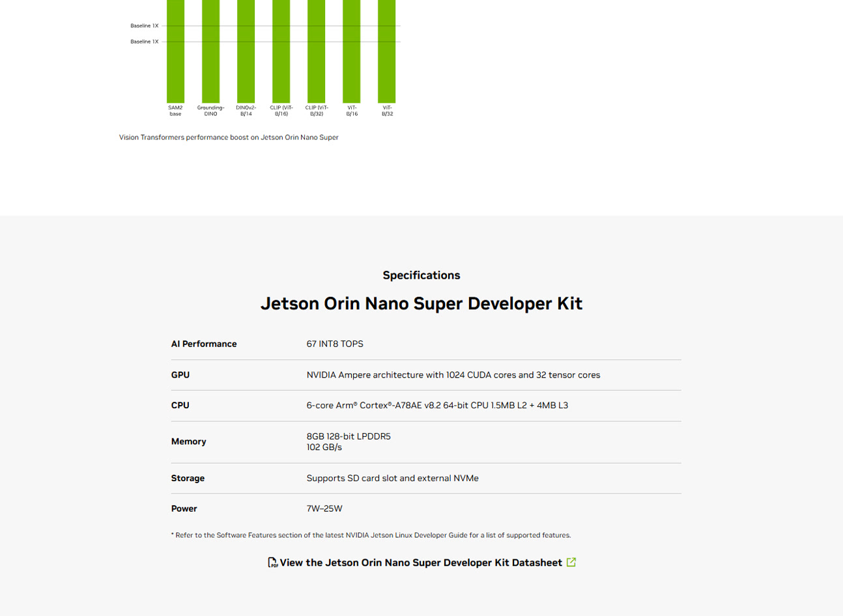Screen dimensions: 843x616
Task: Click the PDF file icon beside the datasheet link
Action: click(x=272, y=563)
